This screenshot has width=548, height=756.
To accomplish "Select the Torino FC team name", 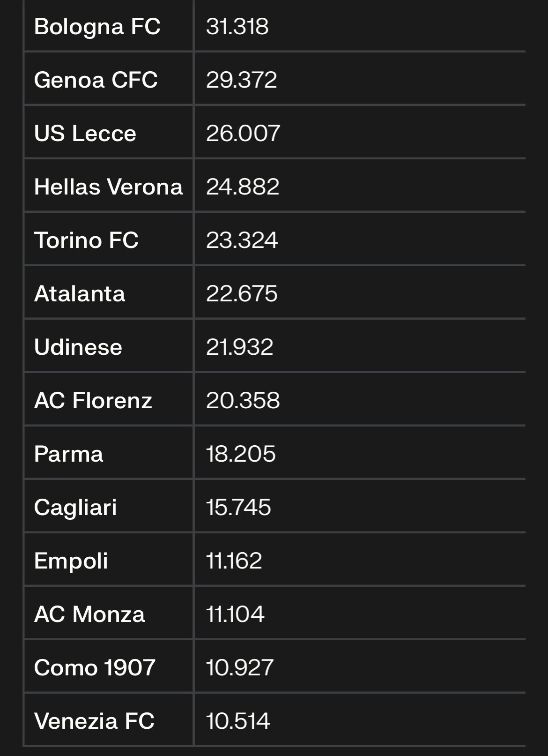I will pyautogui.click(x=86, y=240).
